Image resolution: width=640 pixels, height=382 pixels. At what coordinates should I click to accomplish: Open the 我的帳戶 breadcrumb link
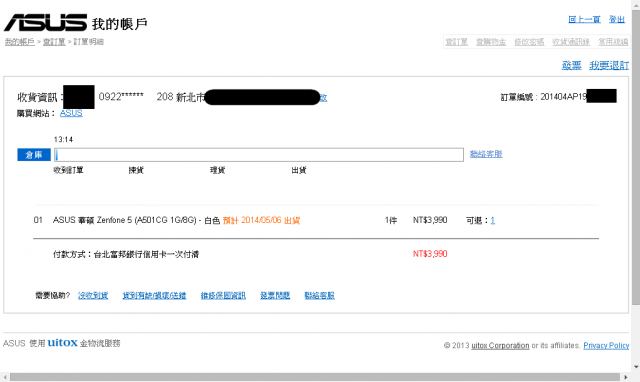tap(20, 42)
